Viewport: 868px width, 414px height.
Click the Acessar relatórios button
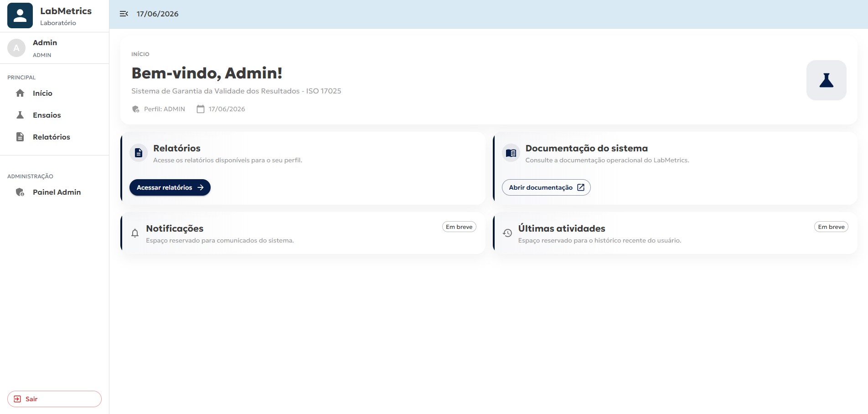[170, 187]
